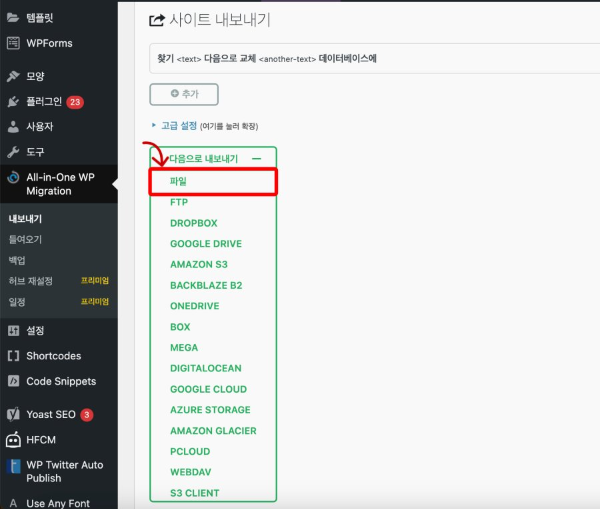Select the 허브 재설정 submenu item
This screenshot has width=600, height=509.
click(31, 281)
